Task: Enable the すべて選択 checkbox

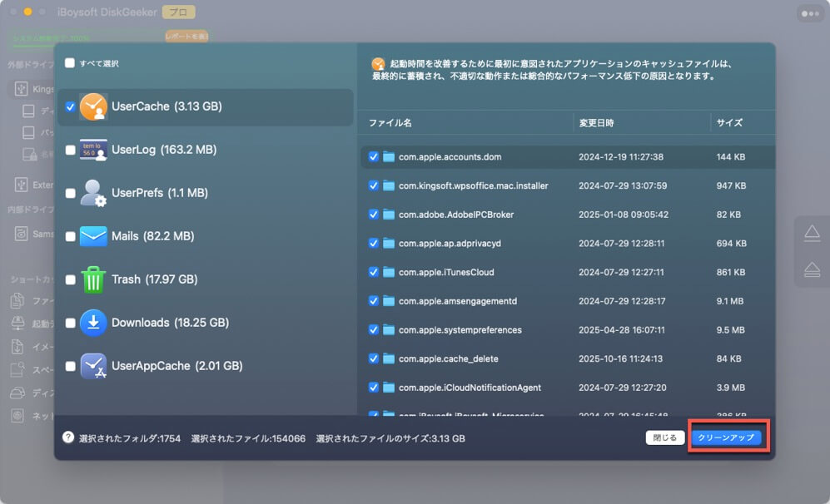Action: 71,62
